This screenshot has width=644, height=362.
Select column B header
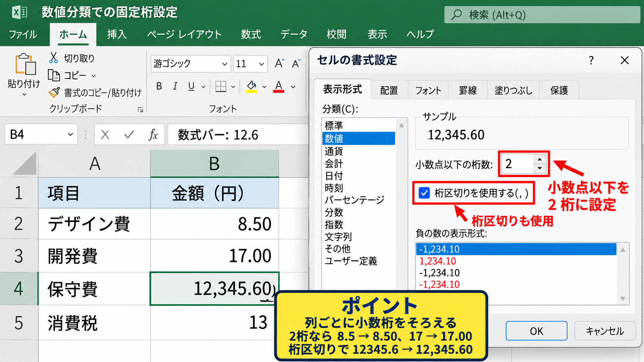(215, 164)
